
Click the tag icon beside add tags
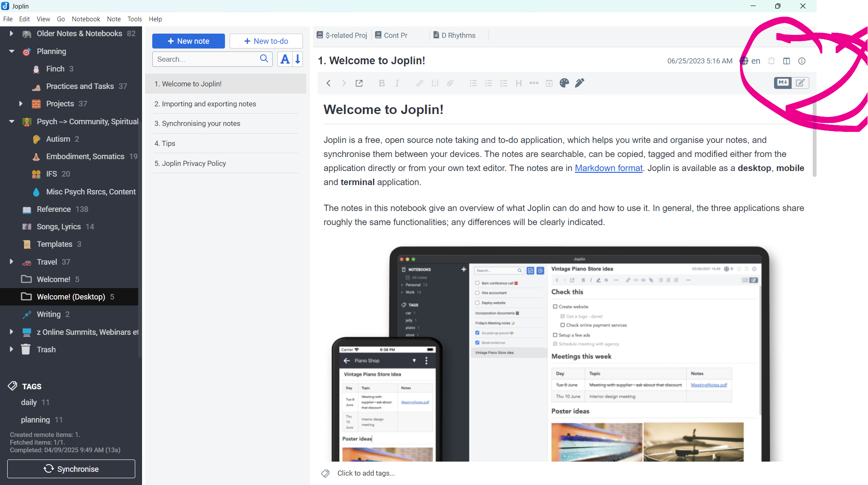tap(325, 473)
